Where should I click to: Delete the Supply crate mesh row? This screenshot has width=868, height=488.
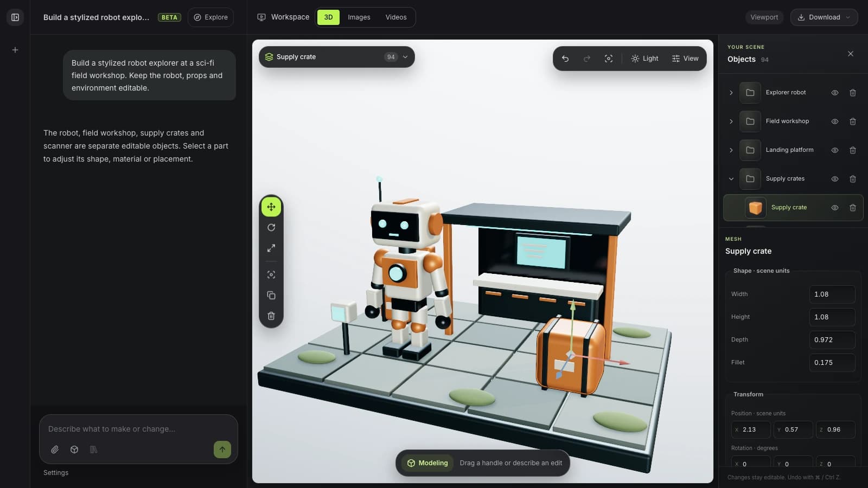click(853, 208)
